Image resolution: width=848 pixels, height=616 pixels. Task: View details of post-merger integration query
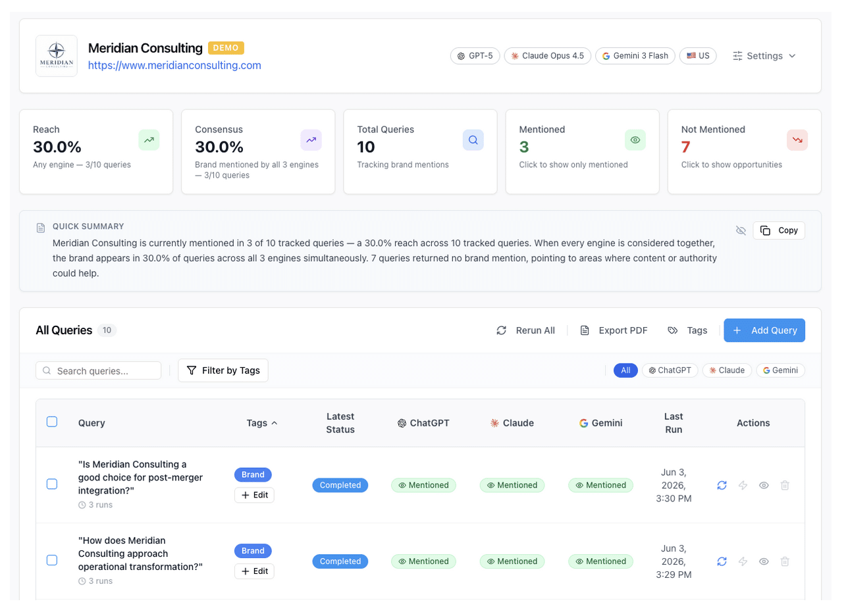point(764,485)
